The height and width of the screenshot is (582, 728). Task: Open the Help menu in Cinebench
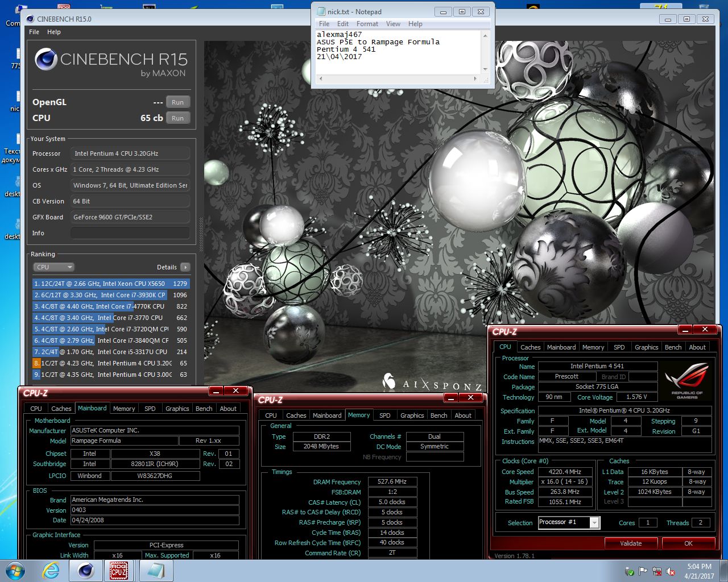tap(54, 32)
